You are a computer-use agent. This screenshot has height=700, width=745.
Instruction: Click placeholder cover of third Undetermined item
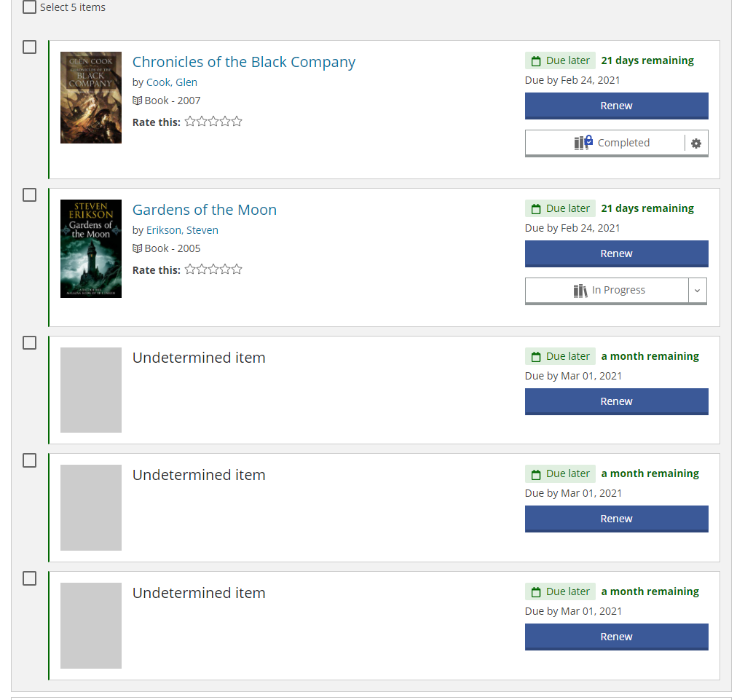pos(91,626)
